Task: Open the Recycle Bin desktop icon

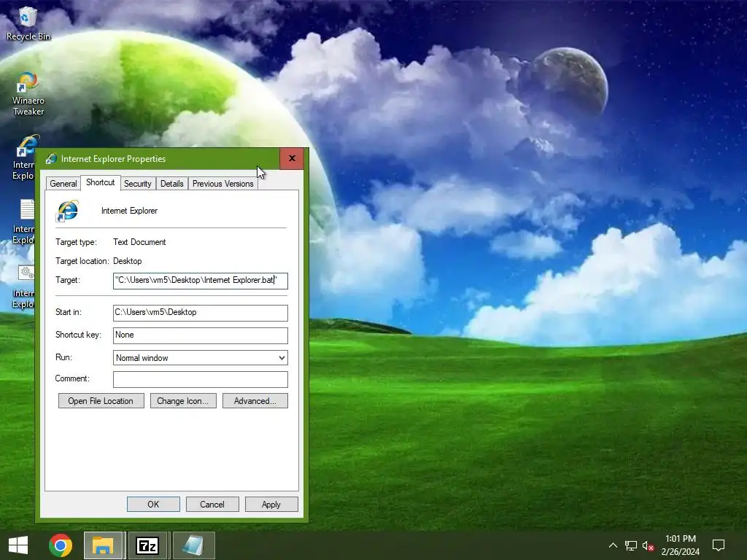Action: point(28,23)
